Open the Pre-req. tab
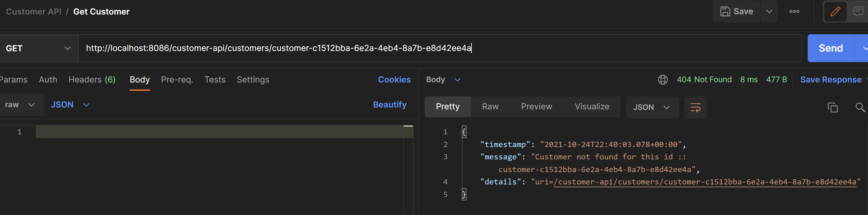The width and height of the screenshot is (868, 215). pos(177,80)
